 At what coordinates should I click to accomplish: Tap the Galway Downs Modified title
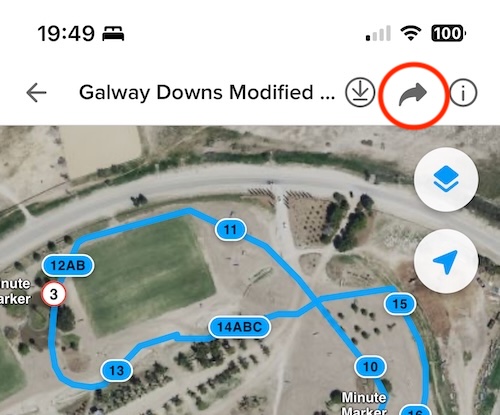[x=207, y=92]
